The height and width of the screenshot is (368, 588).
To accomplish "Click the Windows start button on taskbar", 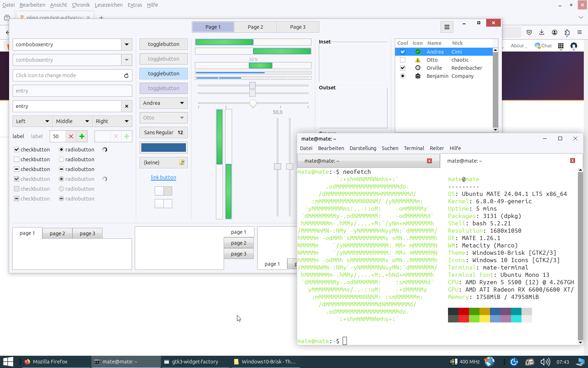I will coord(8,362).
